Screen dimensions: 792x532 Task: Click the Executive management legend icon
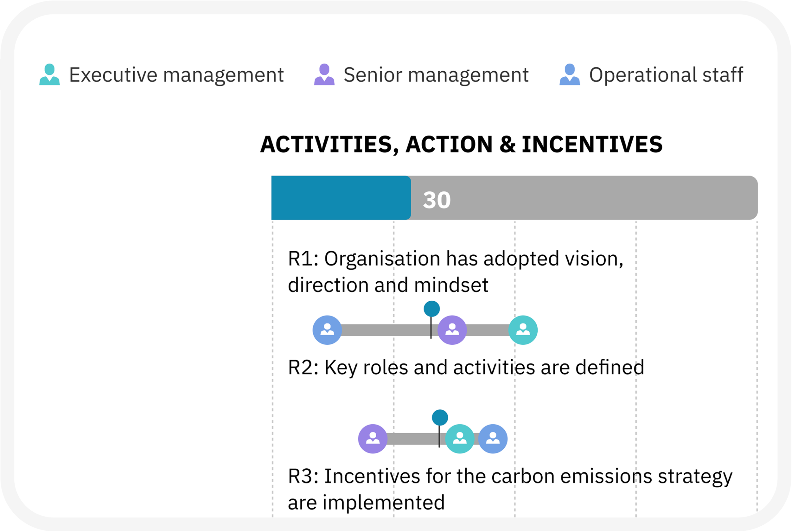49,74
